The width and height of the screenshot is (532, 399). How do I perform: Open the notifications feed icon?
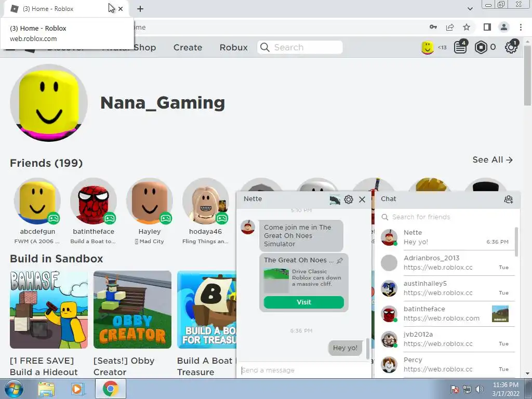click(461, 47)
